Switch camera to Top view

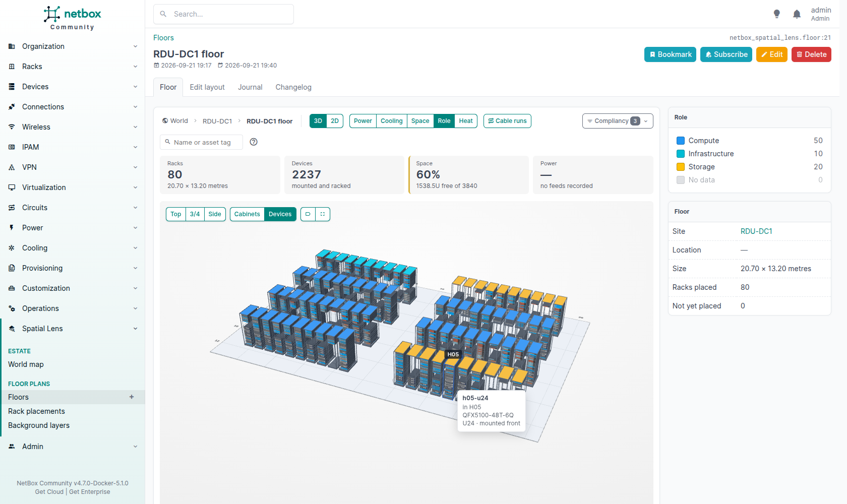click(x=176, y=214)
